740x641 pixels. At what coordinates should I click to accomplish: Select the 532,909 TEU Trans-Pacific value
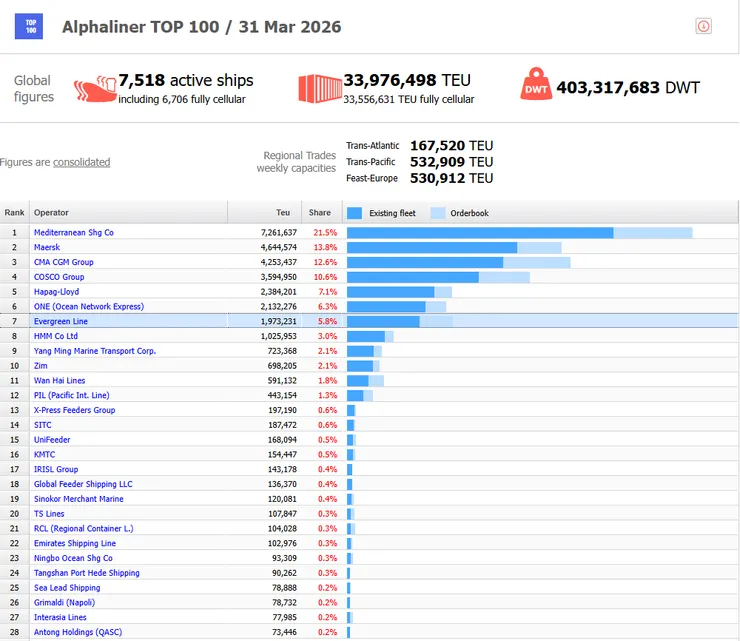452,162
